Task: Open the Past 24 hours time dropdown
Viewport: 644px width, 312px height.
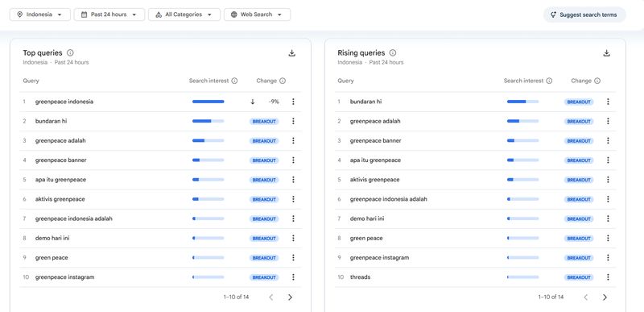Action: [109, 15]
